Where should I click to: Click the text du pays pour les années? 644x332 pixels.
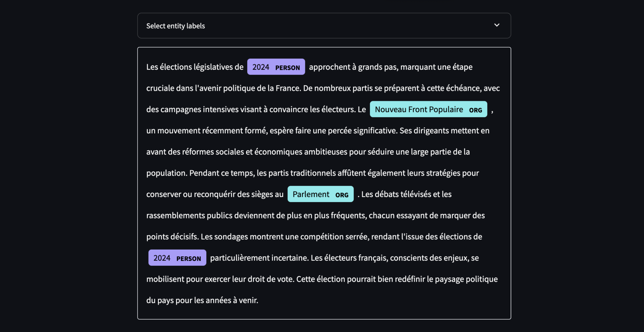pyautogui.click(x=201, y=300)
